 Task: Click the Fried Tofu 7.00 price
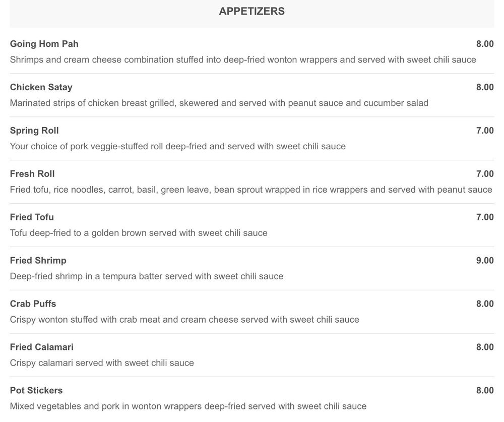[485, 217]
